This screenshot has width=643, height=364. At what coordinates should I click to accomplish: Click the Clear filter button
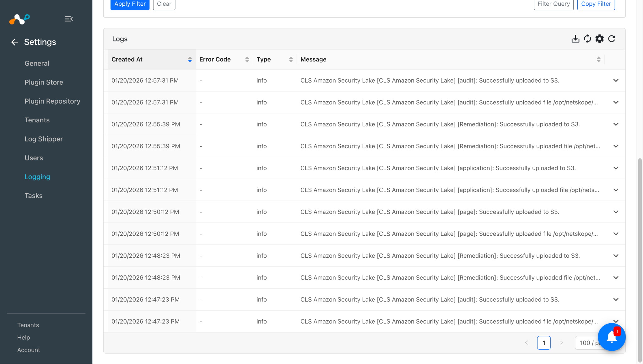pyautogui.click(x=164, y=4)
